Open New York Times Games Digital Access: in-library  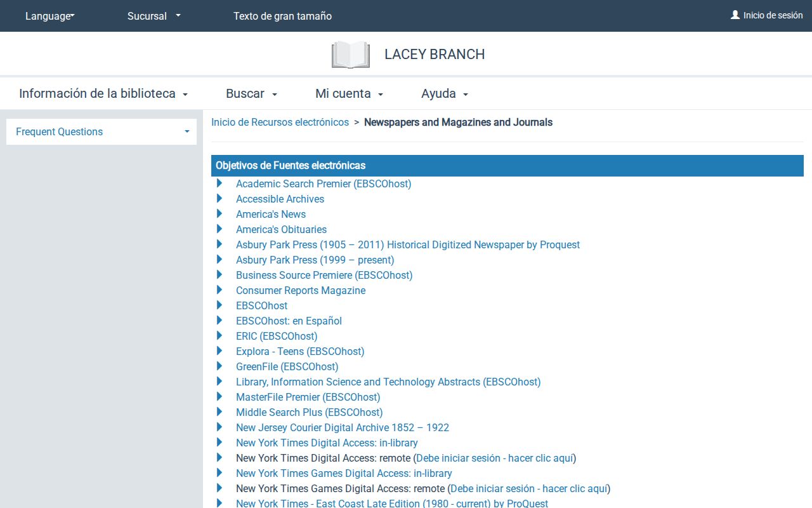(344, 473)
